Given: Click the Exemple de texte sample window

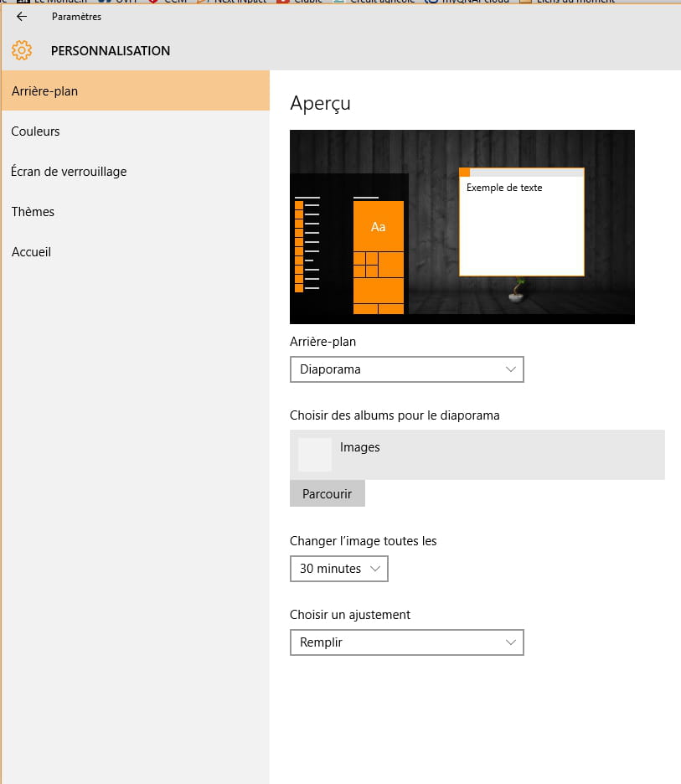Looking at the screenshot, I should point(521,222).
